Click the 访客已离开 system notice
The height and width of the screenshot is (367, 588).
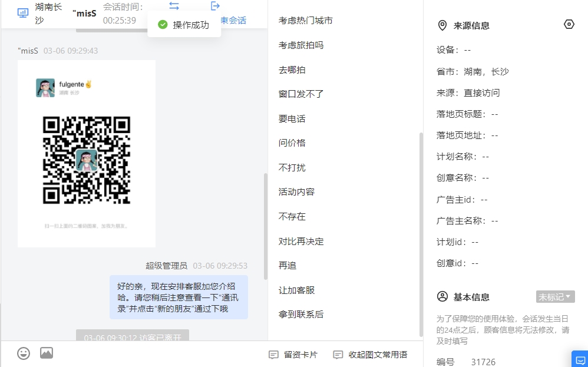click(133, 336)
